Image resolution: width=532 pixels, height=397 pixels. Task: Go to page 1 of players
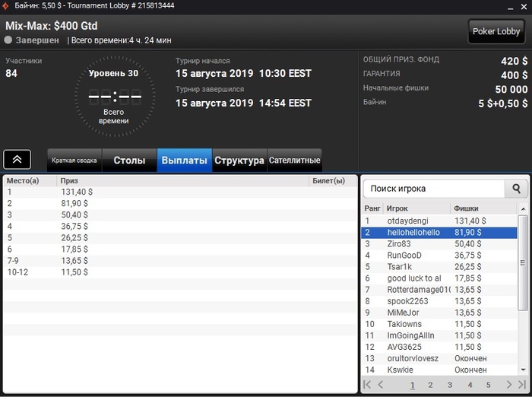412,385
